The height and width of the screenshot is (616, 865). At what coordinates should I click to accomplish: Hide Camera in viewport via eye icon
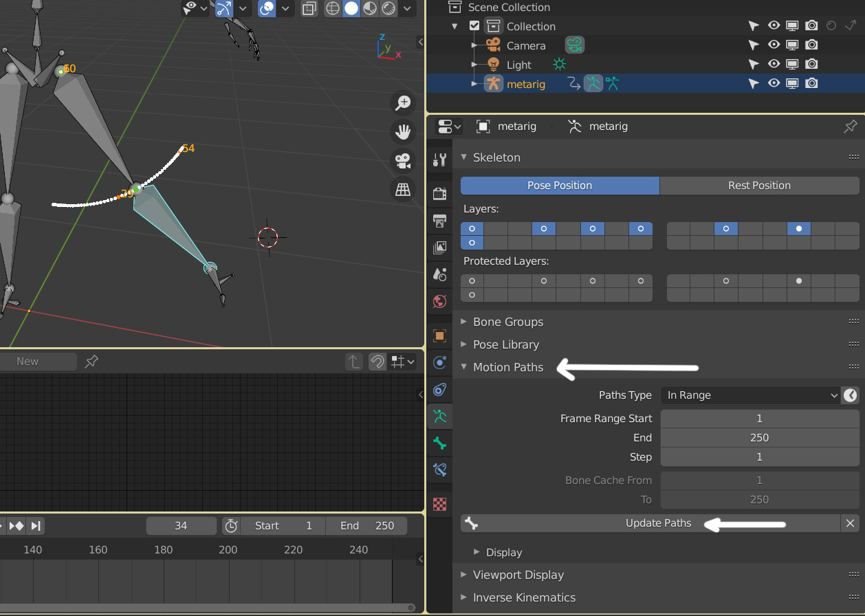[774, 45]
